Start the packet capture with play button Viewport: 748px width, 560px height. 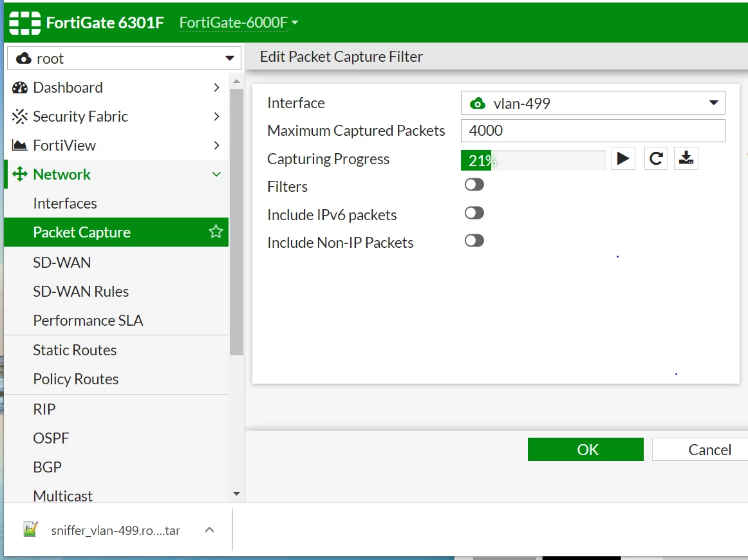(623, 158)
